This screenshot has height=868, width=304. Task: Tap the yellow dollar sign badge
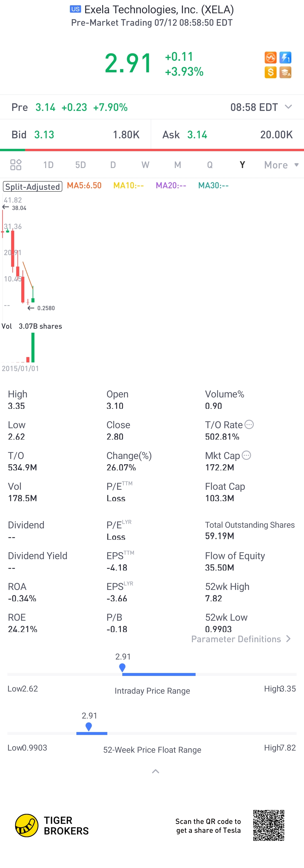pos(270,72)
